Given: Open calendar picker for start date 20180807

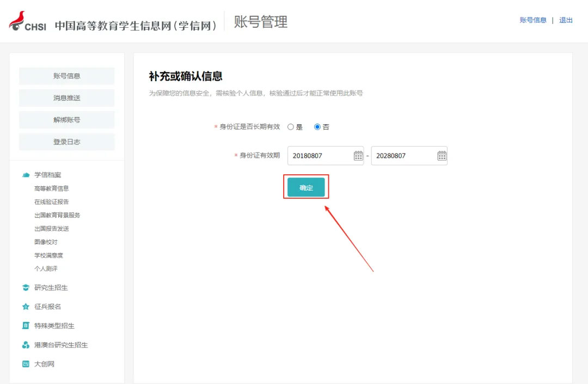Looking at the screenshot, I should [358, 156].
